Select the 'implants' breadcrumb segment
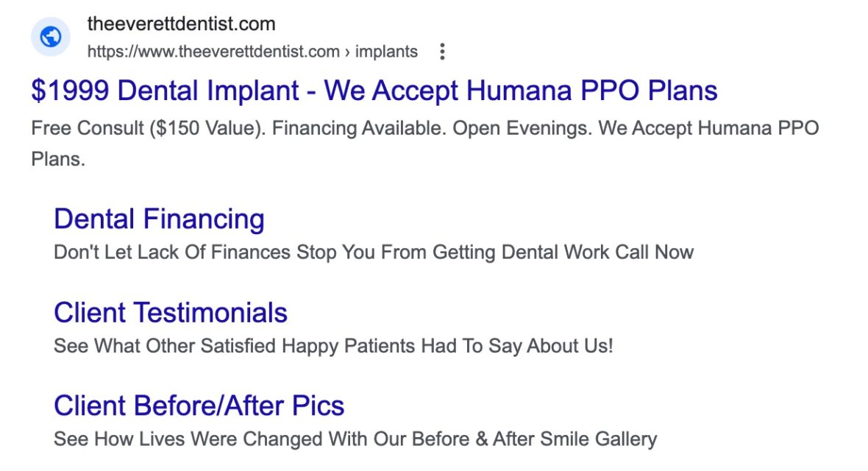 387,52
